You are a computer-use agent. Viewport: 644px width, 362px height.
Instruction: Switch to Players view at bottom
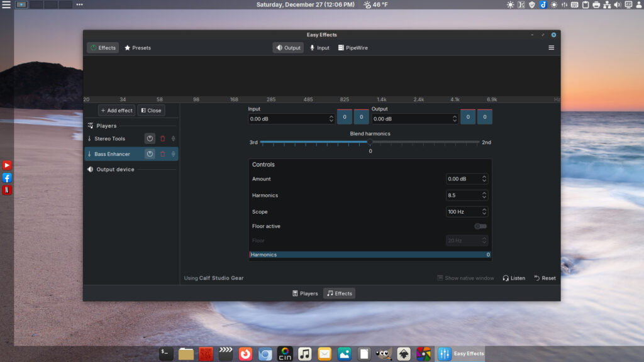pyautogui.click(x=305, y=293)
